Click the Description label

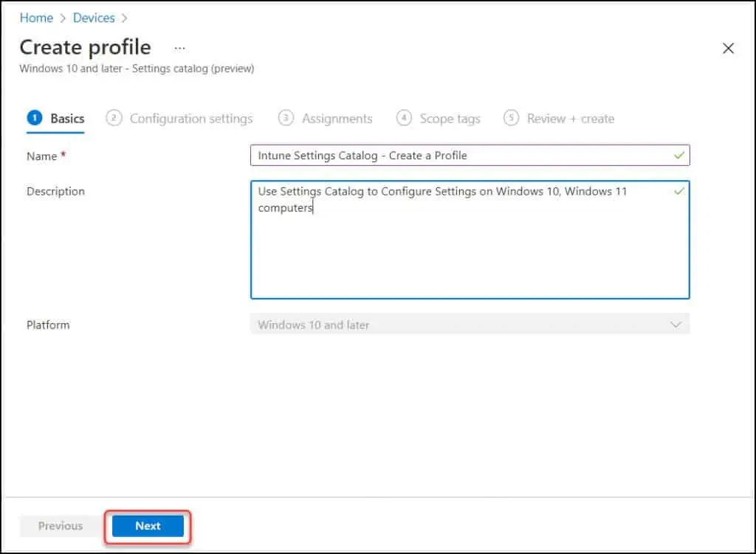pos(55,192)
